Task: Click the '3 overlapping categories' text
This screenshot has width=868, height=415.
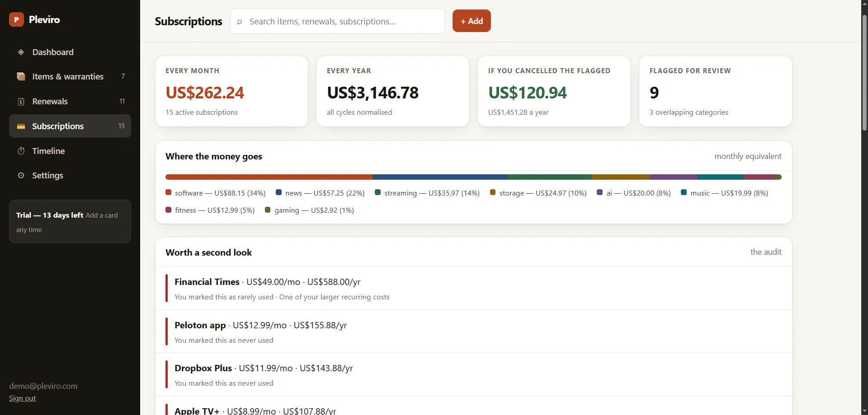Action: click(x=689, y=112)
